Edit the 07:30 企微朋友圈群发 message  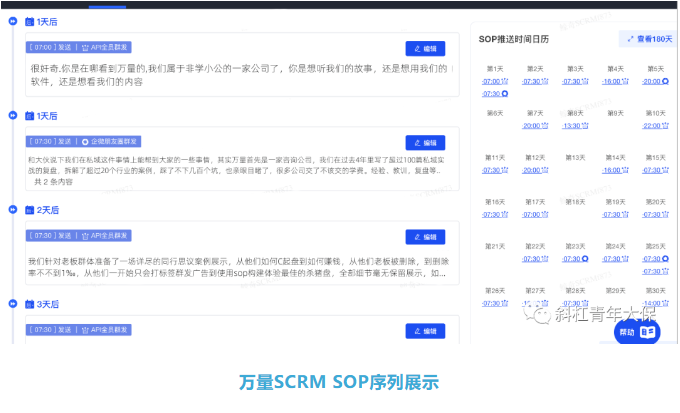pyautogui.click(x=425, y=143)
